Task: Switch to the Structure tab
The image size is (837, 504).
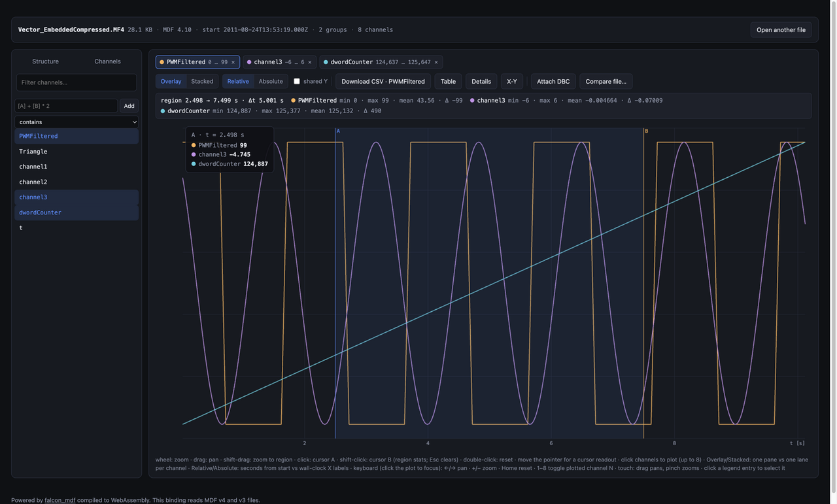Action: pos(45,61)
